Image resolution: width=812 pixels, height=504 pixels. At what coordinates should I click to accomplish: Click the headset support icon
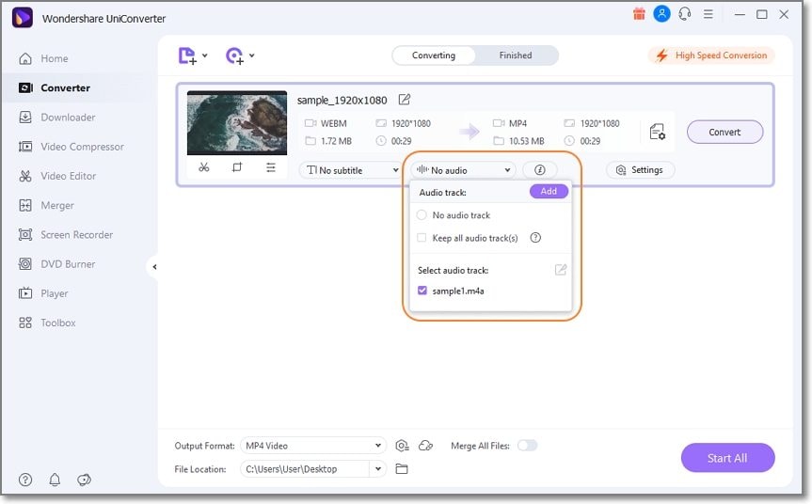click(685, 14)
